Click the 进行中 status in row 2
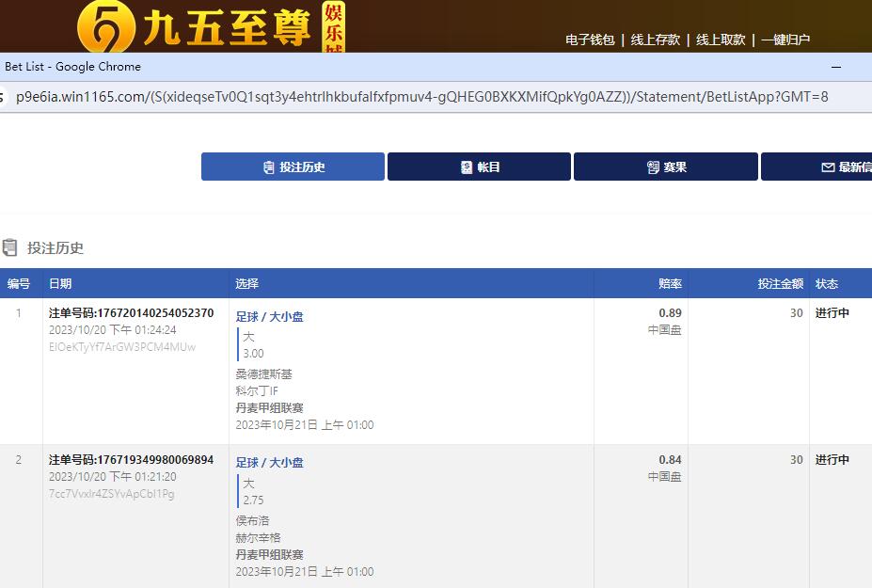The image size is (872, 588). tap(832, 460)
